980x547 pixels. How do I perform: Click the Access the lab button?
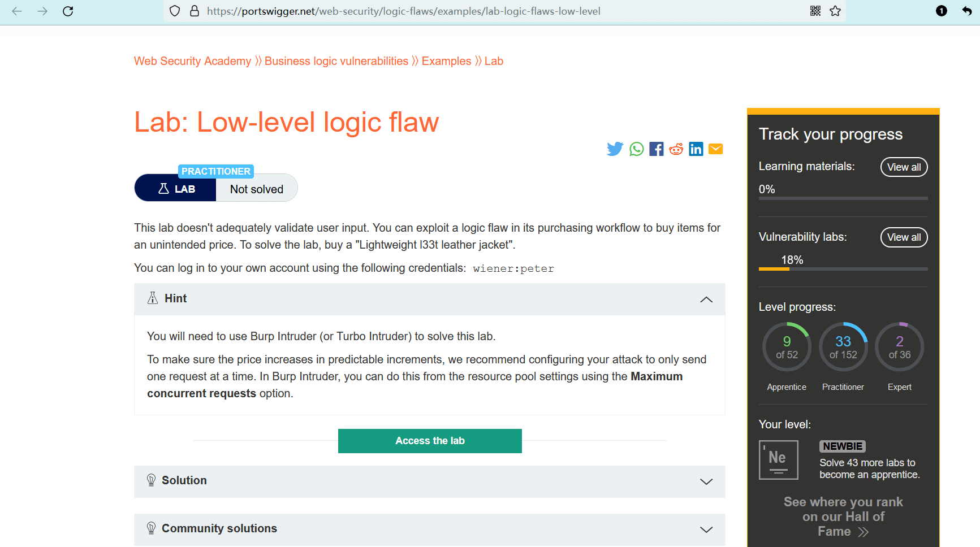430,441
